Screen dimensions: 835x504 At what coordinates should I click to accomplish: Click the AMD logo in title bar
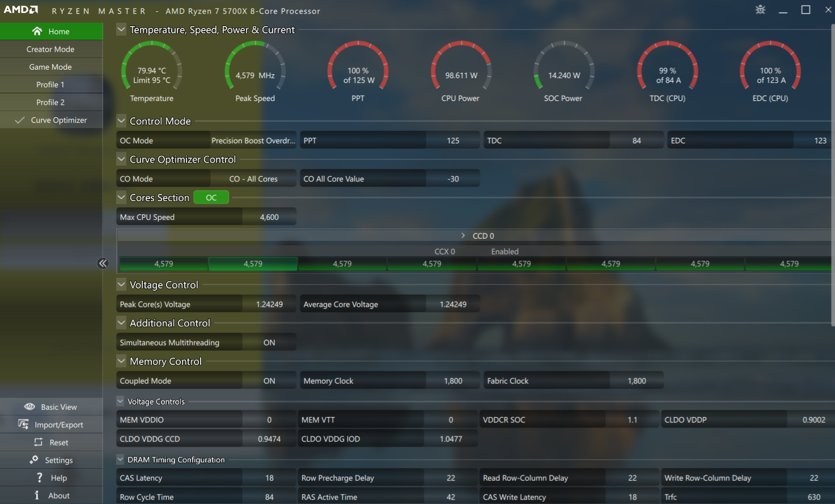point(21,10)
